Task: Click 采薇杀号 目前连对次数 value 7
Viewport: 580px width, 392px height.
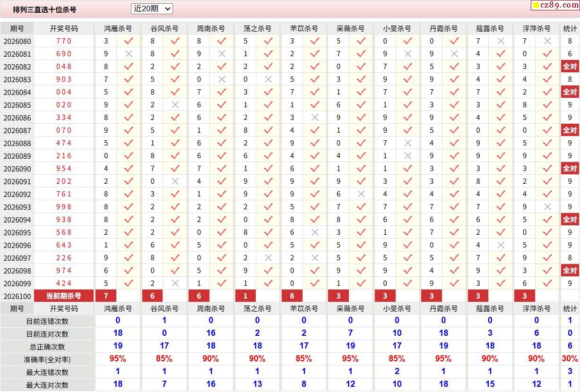Action: coord(350,333)
